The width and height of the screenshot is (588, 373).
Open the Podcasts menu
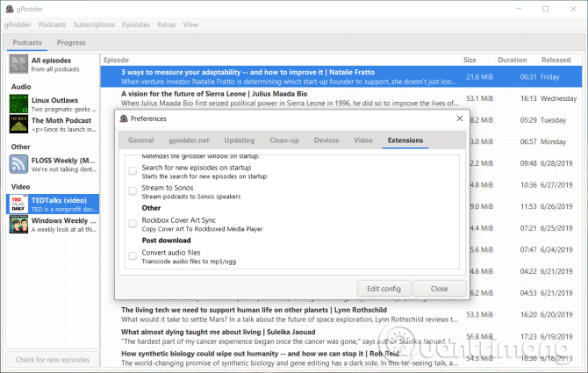(52, 25)
